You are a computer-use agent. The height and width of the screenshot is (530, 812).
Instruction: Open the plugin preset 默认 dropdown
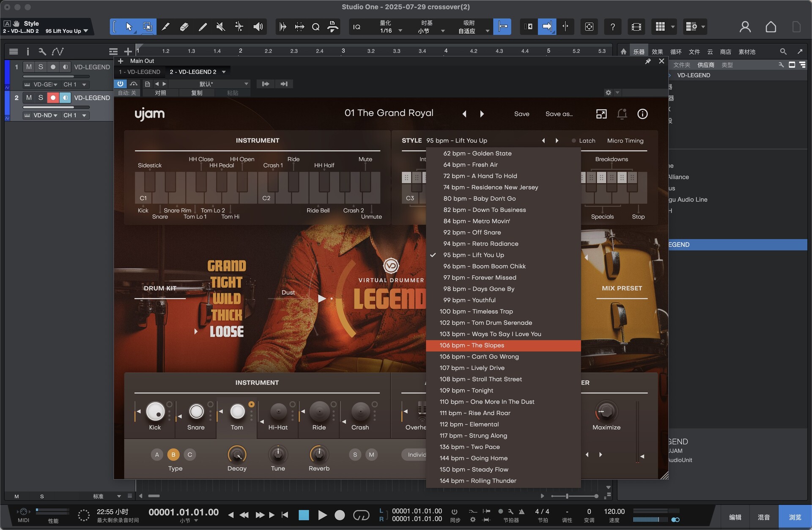210,84
